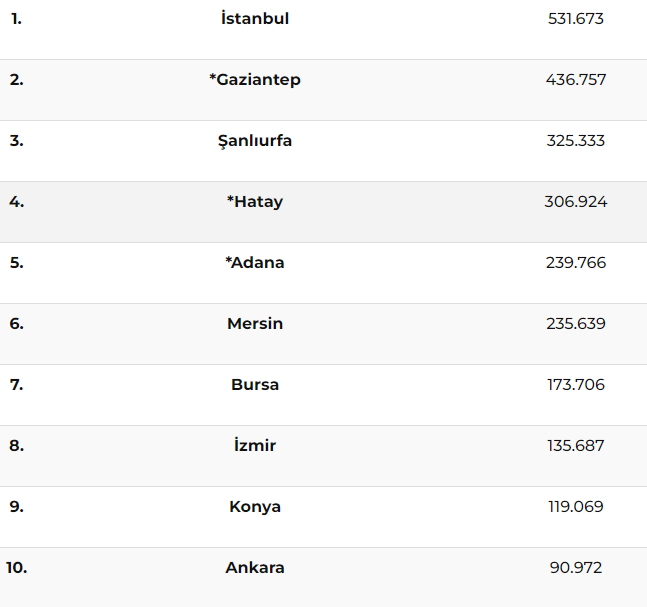
Task: Click the rank number 1.
Action: coord(17,19)
